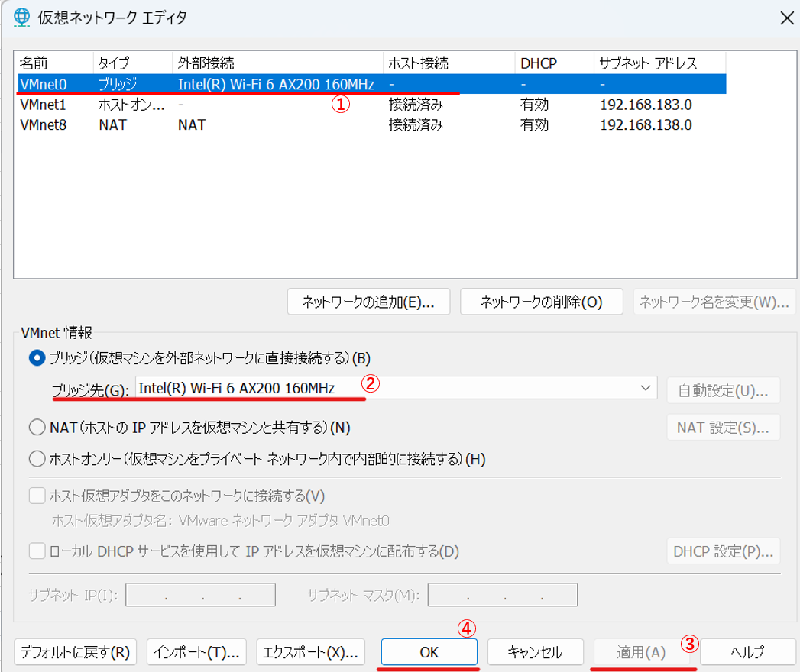Open the DHCP 設定(P) button

click(724, 551)
